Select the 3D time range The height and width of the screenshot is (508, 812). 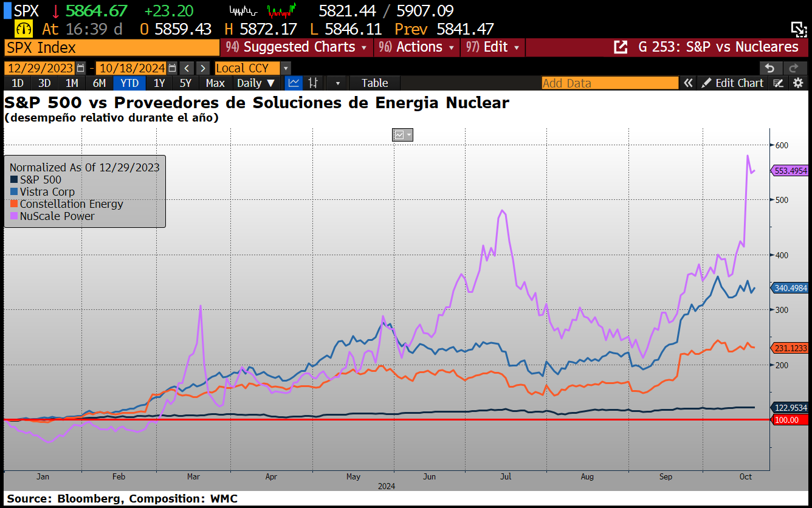tap(44, 83)
